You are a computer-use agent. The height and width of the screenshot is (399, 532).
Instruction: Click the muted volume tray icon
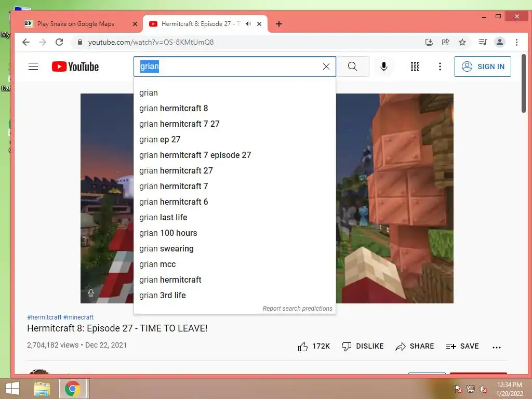pos(483,389)
